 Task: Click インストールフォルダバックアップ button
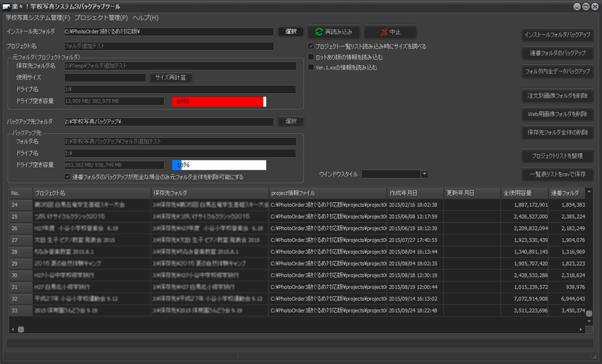point(557,34)
